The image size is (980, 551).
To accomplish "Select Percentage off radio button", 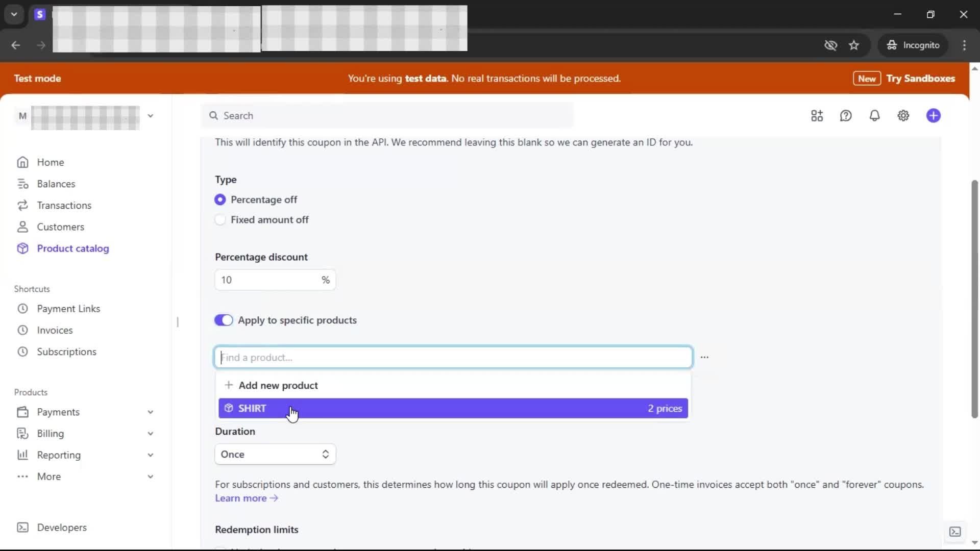I will click(x=220, y=199).
